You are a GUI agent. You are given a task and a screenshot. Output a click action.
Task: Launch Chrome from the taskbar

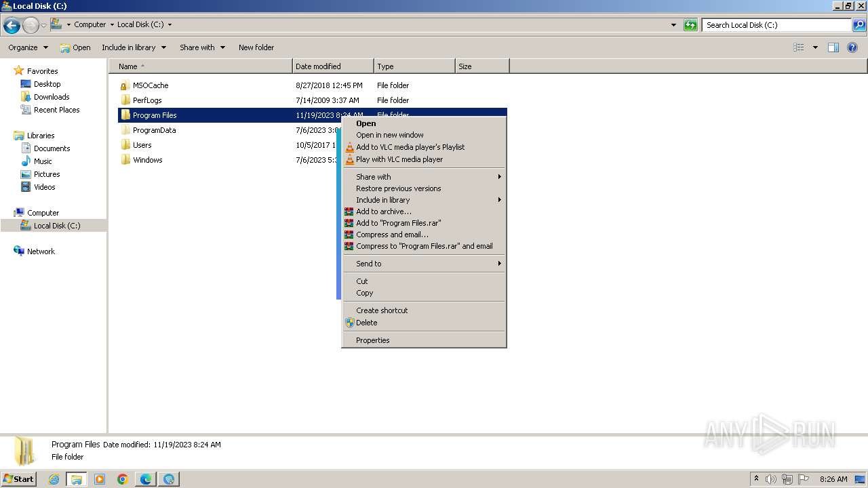pyautogui.click(x=123, y=479)
